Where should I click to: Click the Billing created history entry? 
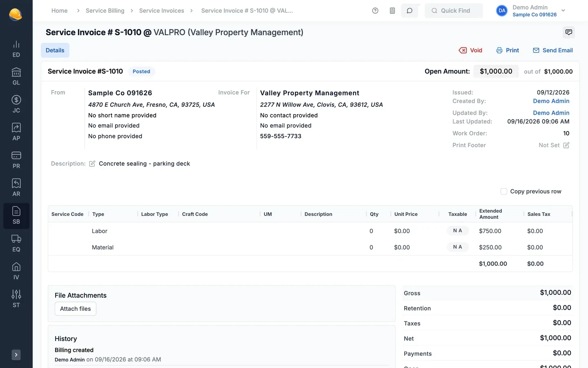(74, 350)
